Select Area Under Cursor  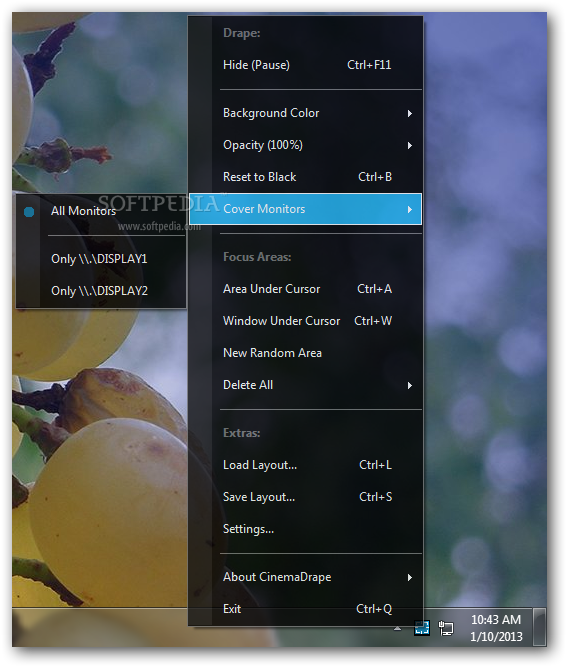[x=305, y=289]
